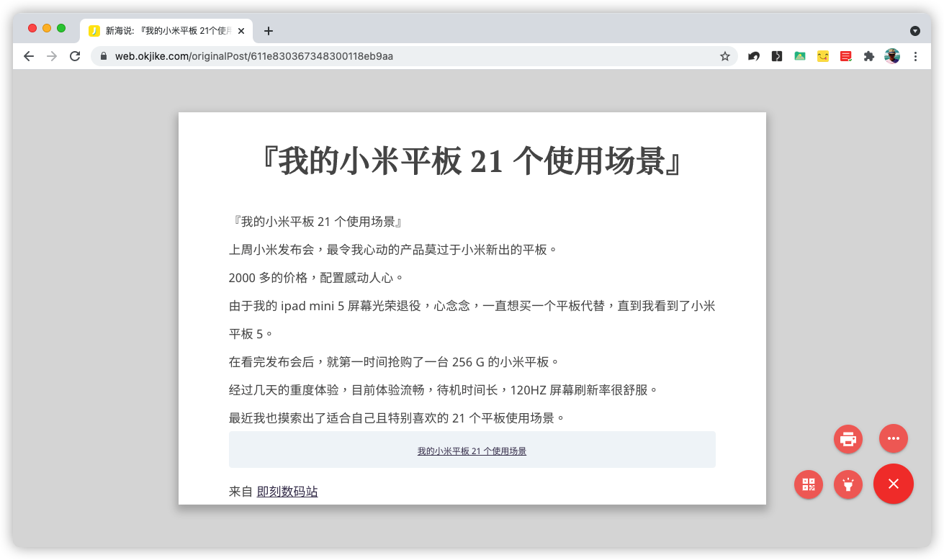Click the line mentioning 256 G 的小米平板
This screenshot has width=944, height=560.
395,361
